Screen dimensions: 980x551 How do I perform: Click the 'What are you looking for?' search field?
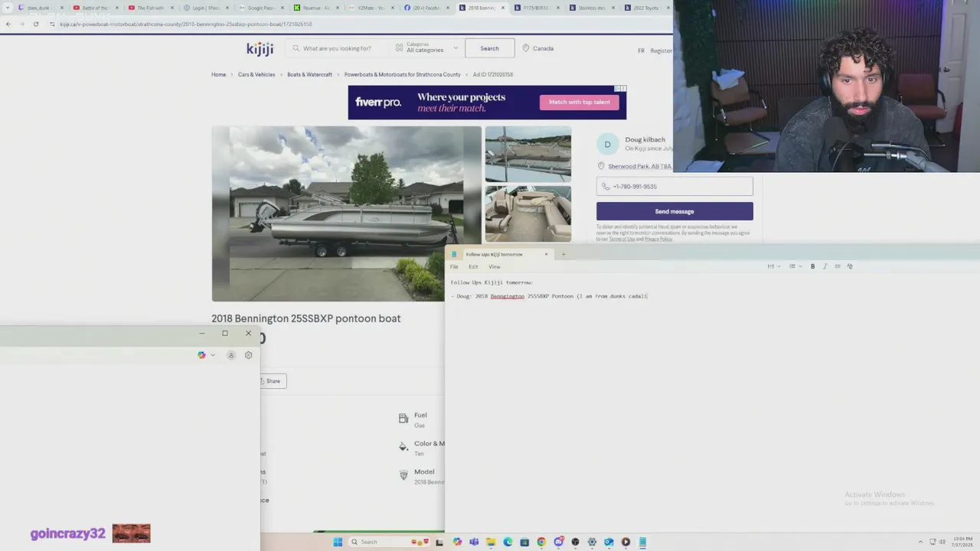click(x=337, y=48)
